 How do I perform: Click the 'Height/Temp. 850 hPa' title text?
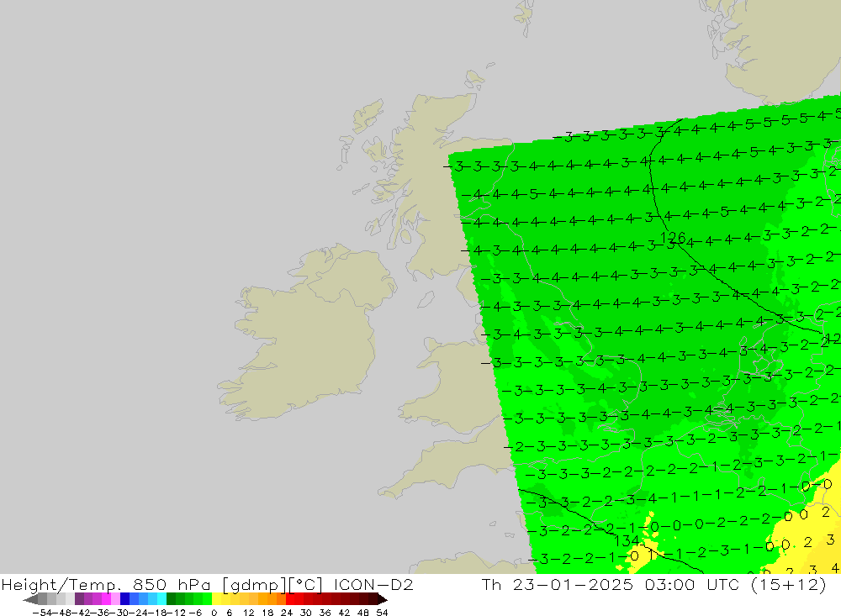coord(106,585)
